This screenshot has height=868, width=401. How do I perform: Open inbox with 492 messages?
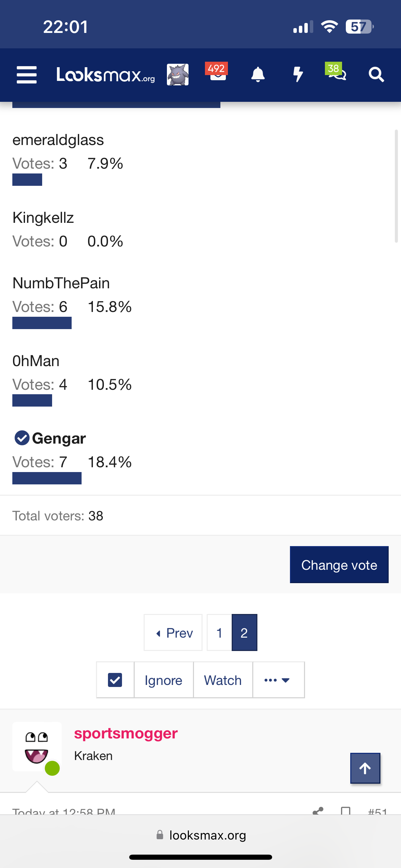217,72
